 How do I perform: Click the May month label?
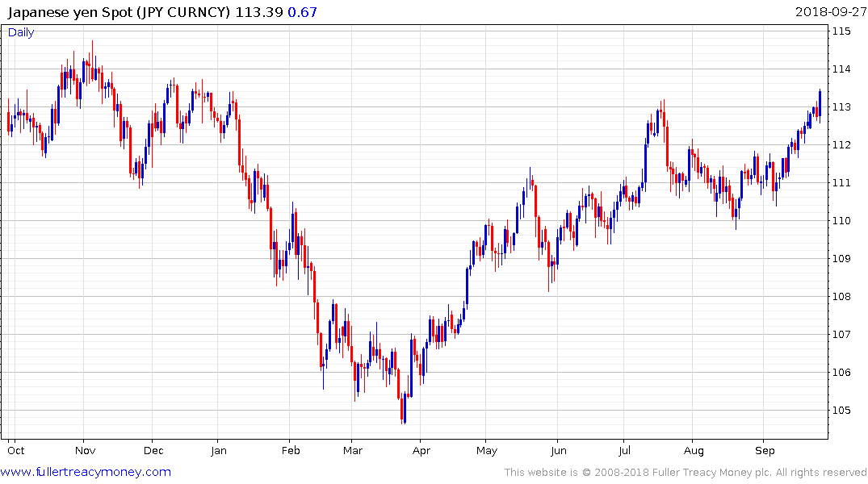pyautogui.click(x=487, y=451)
